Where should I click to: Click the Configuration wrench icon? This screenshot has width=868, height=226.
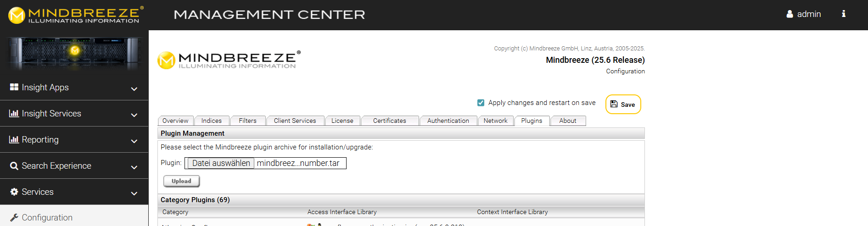[x=14, y=218]
